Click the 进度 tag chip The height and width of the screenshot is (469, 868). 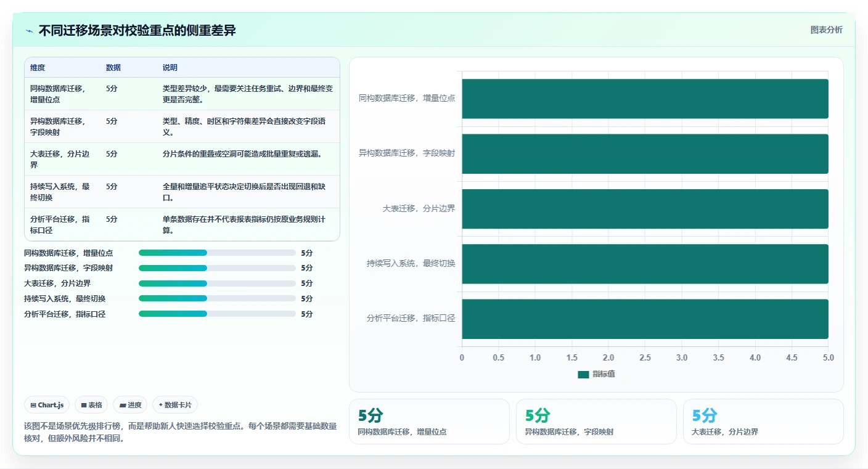click(x=130, y=405)
